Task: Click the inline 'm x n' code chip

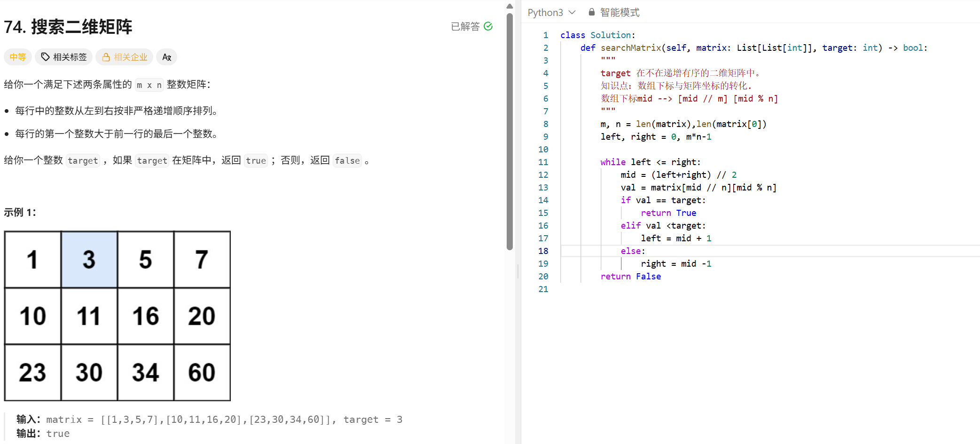Action: point(149,85)
